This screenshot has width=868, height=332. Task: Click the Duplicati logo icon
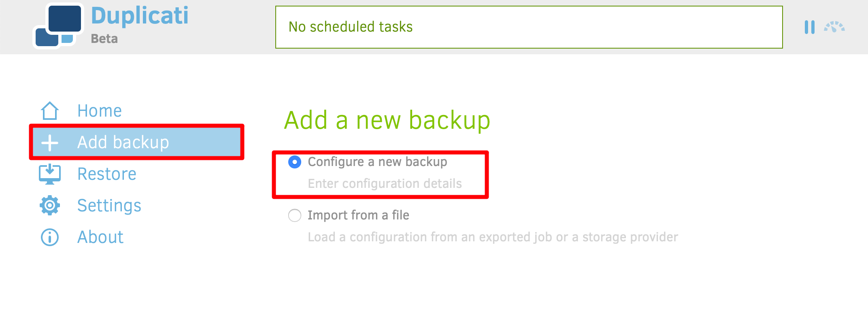[58, 26]
